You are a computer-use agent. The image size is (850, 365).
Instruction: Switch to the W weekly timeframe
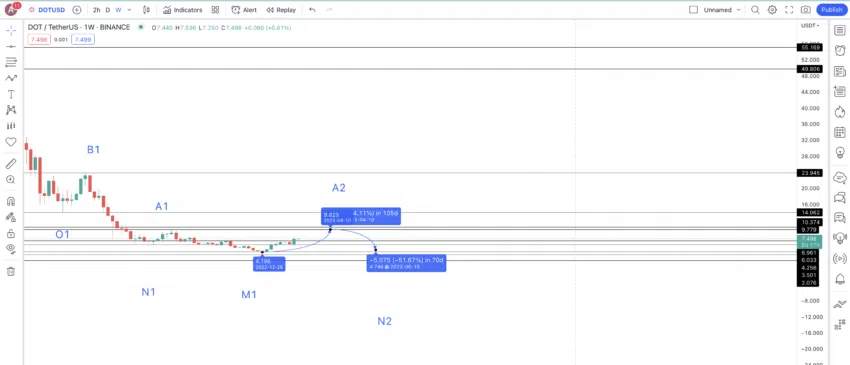(x=118, y=10)
